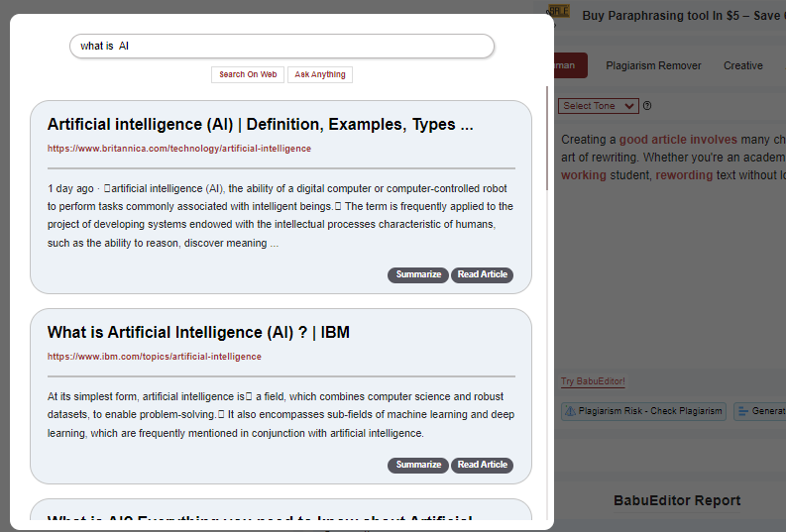Click the 'Buy Paraphrasing tool In $5' banner
This screenshot has height=532, width=786.
(684, 16)
